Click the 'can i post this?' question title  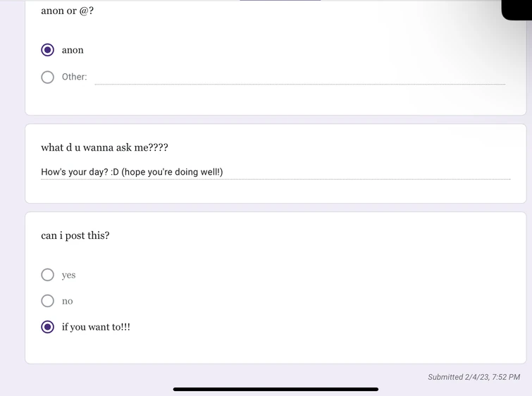click(x=75, y=235)
